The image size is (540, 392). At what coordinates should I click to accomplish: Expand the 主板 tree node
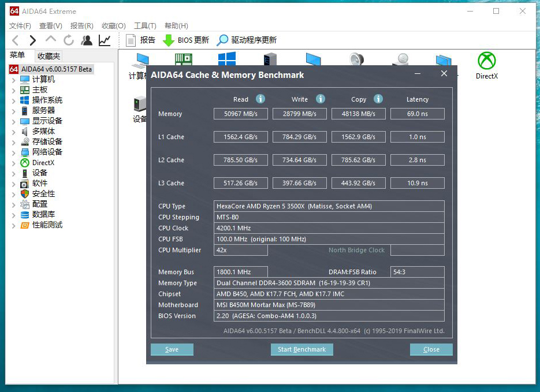point(14,90)
